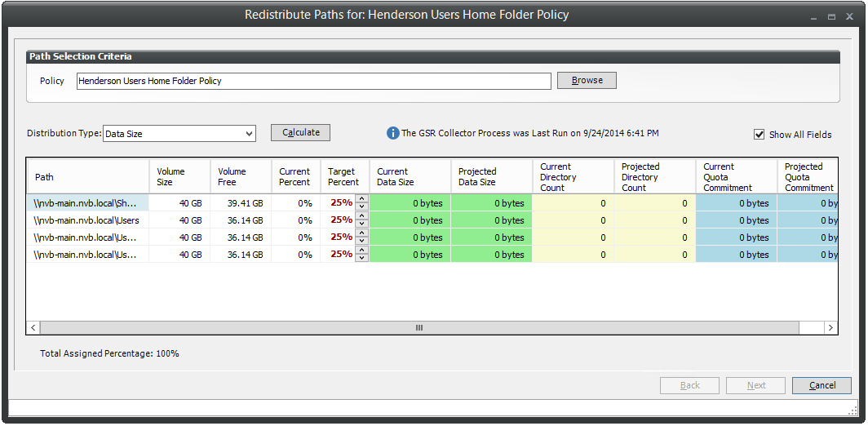Click the Total Assigned Percentage: 100% text
Viewport: 868px width, 426px height.
109,353
